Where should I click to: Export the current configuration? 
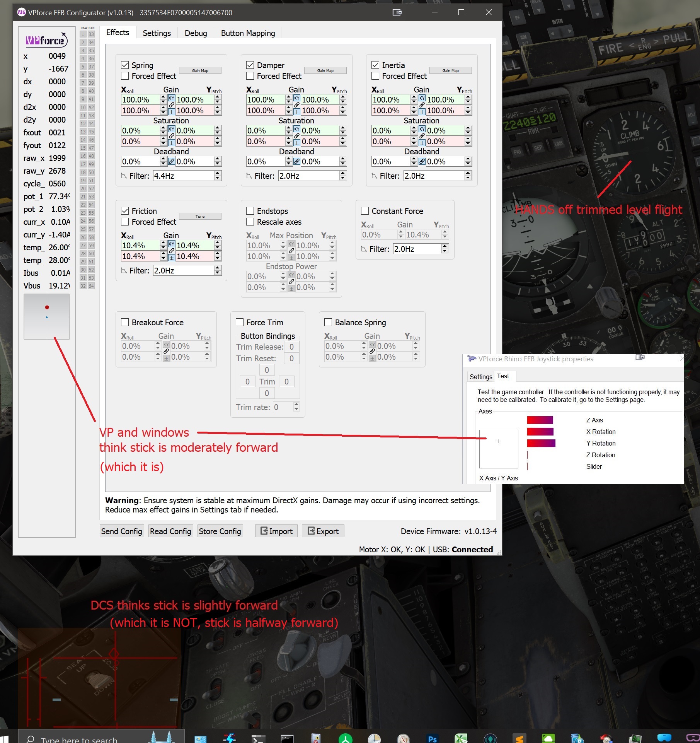pyautogui.click(x=323, y=531)
